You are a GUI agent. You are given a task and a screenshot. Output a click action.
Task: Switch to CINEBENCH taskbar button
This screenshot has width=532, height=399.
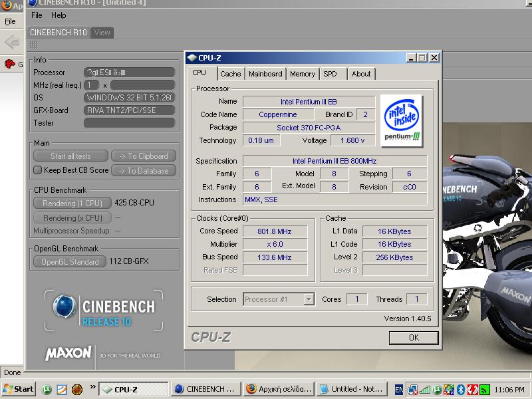point(206,389)
